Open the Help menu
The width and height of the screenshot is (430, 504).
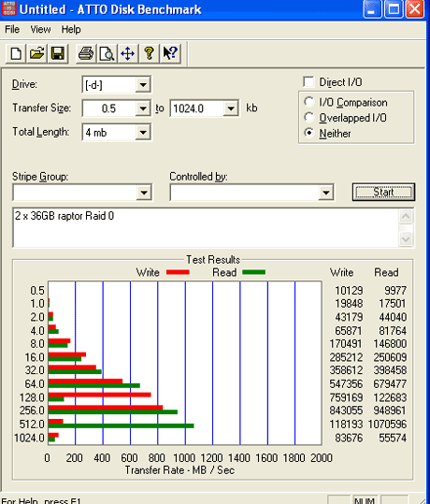point(71,29)
